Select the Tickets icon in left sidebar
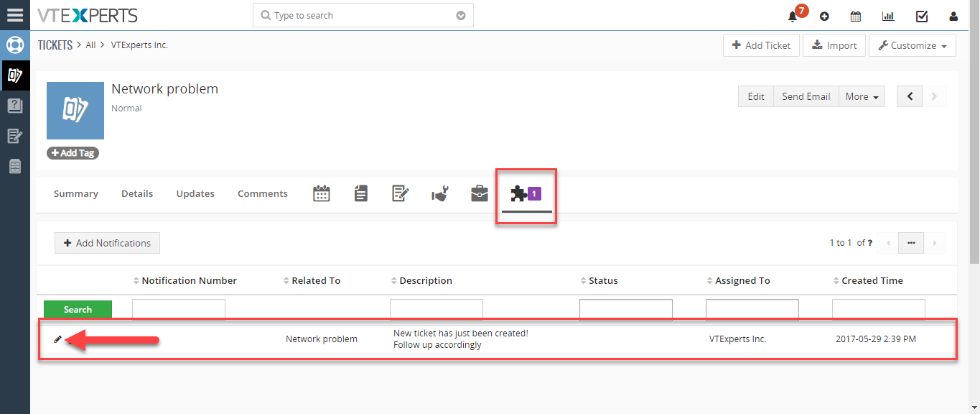980x414 pixels. tap(15, 75)
